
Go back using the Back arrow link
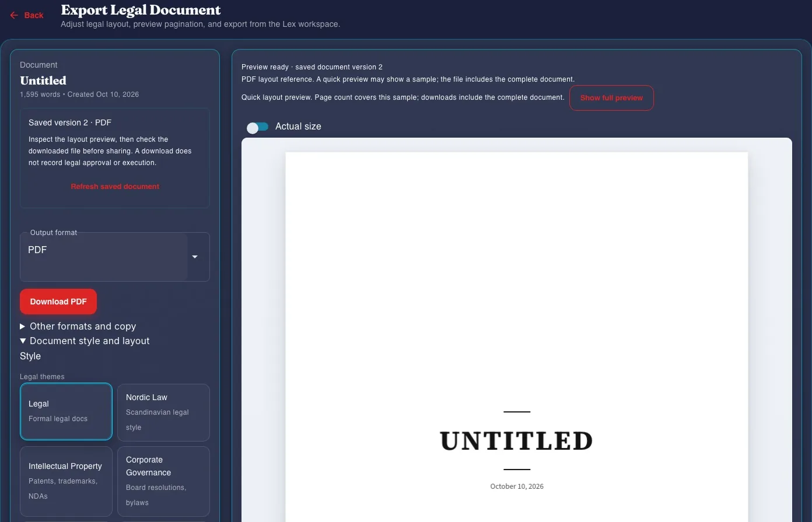click(27, 15)
